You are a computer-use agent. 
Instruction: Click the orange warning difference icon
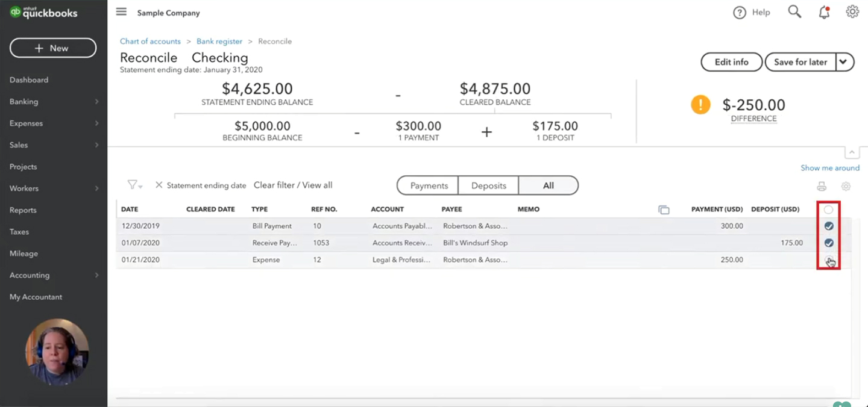coord(700,105)
